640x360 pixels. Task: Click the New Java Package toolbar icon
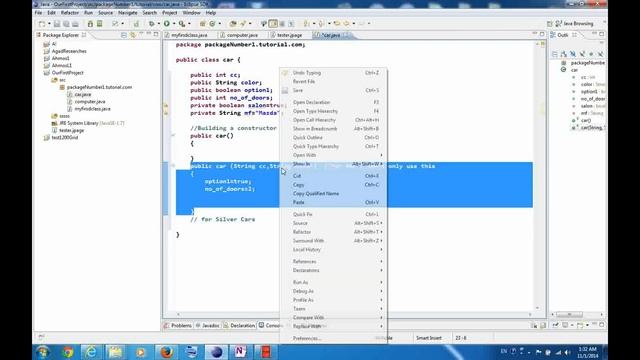point(202,24)
